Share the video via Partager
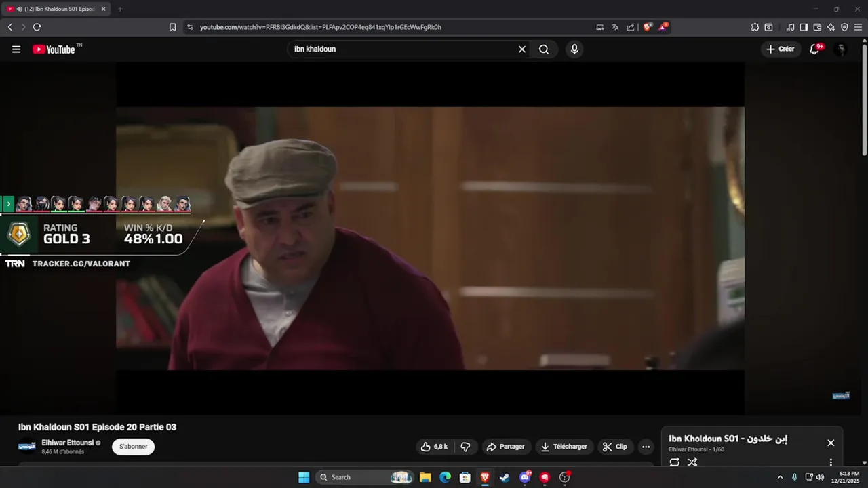Image resolution: width=868 pixels, height=488 pixels. coord(506,447)
